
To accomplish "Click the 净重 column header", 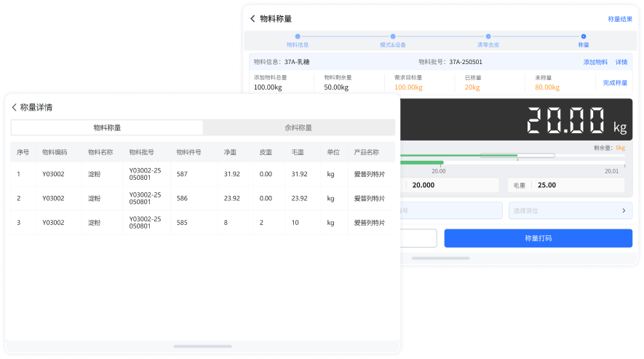I will click(231, 152).
